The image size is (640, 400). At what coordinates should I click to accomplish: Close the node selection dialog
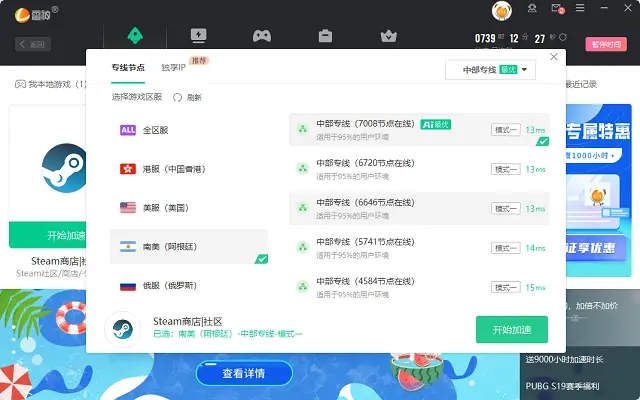(x=553, y=57)
